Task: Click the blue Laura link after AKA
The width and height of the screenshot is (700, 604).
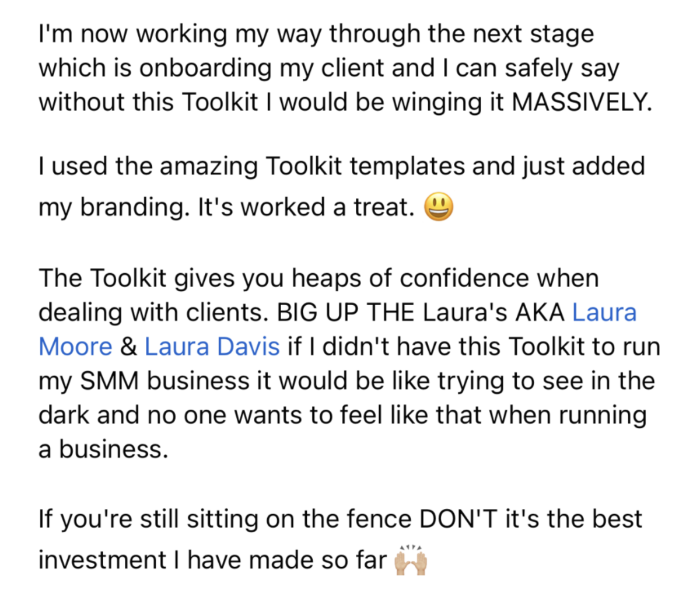Action: pos(604,312)
